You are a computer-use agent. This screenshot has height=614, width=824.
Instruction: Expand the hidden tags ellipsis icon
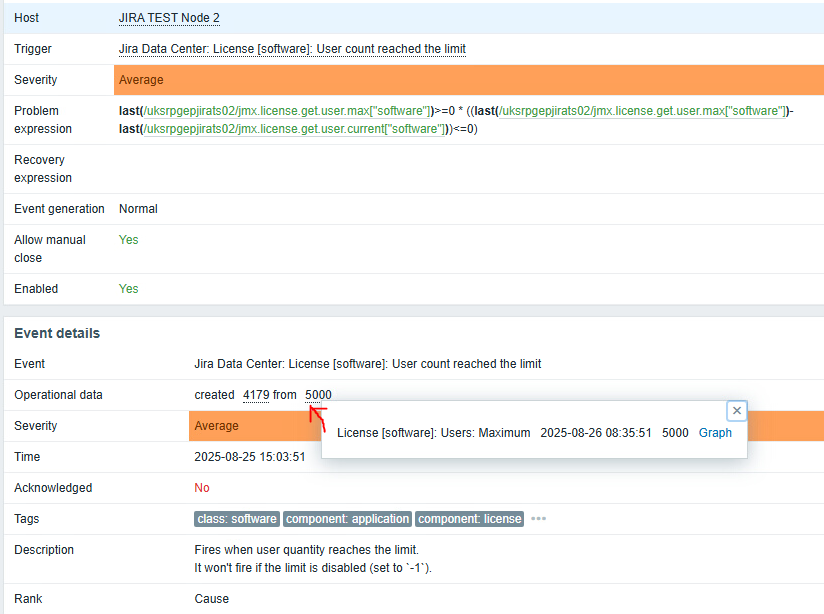click(539, 519)
